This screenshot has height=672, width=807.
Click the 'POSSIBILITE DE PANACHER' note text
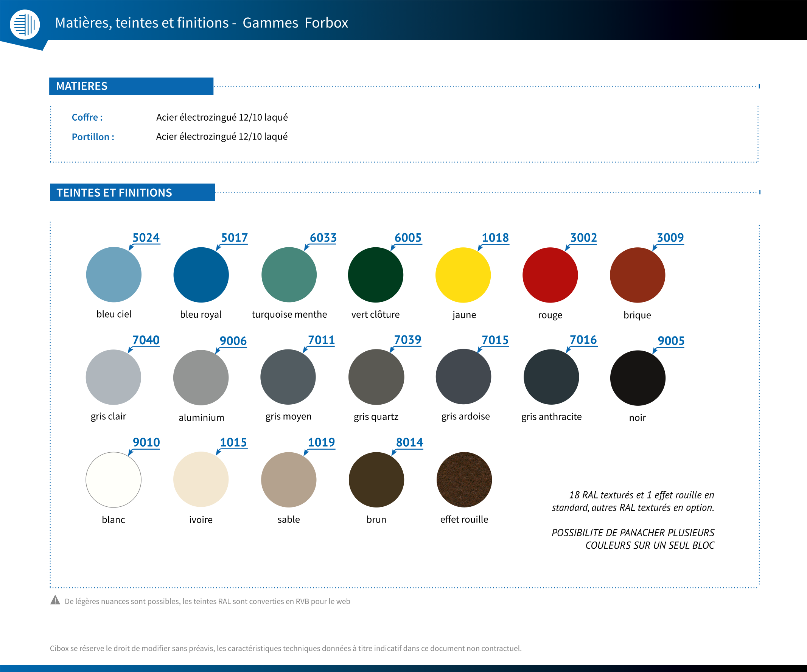click(x=633, y=539)
